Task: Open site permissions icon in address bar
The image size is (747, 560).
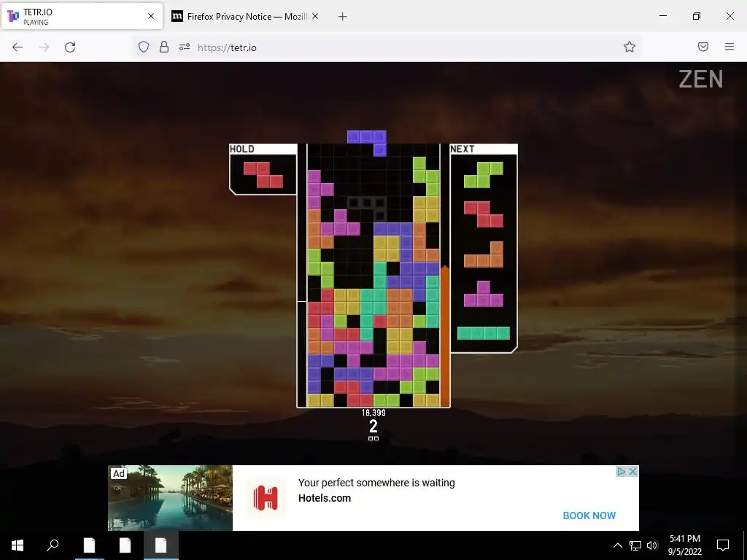Action: tap(185, 47)
